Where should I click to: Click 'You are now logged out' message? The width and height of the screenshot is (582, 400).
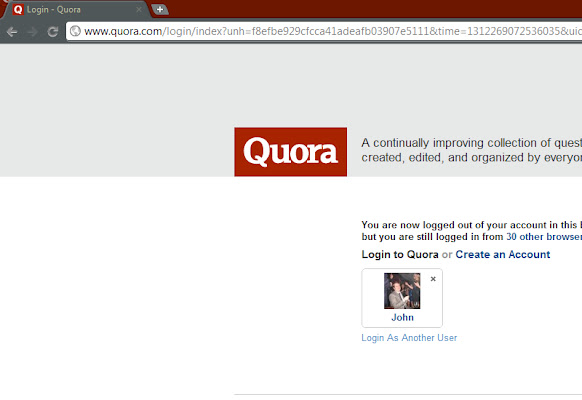pyautogui.click(x=471, y=231)
